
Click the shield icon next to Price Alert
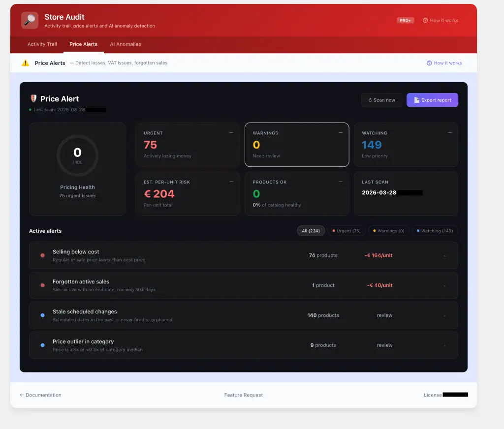tap(33, 99)
